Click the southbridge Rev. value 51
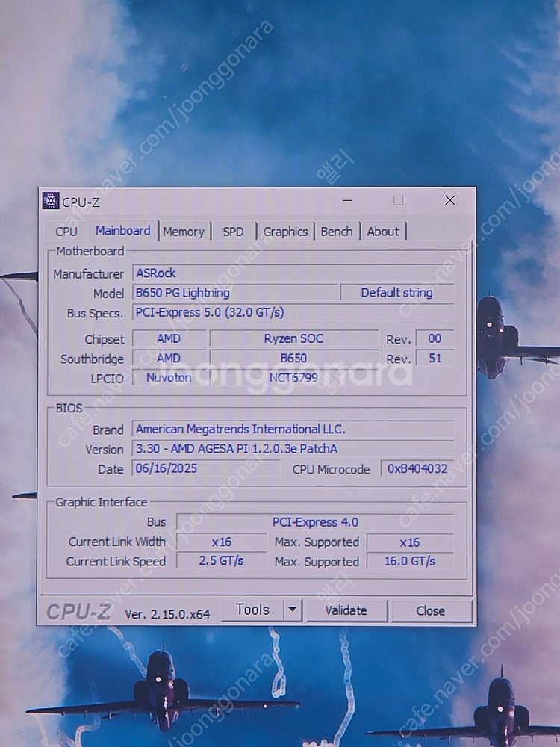The height and width of the screenshot is (747, 560). coord(435,359)
